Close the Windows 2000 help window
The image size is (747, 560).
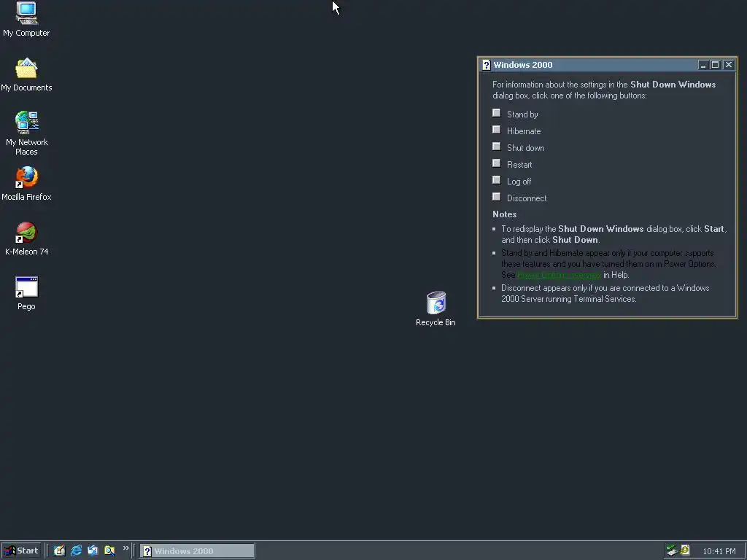point(729,65)
